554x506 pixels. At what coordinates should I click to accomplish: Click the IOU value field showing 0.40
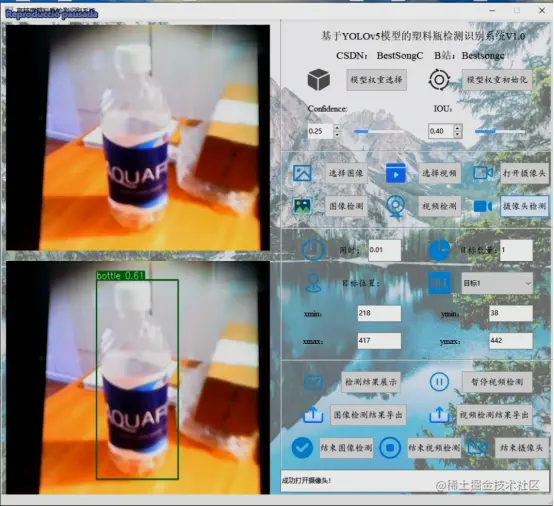(441, 131)
